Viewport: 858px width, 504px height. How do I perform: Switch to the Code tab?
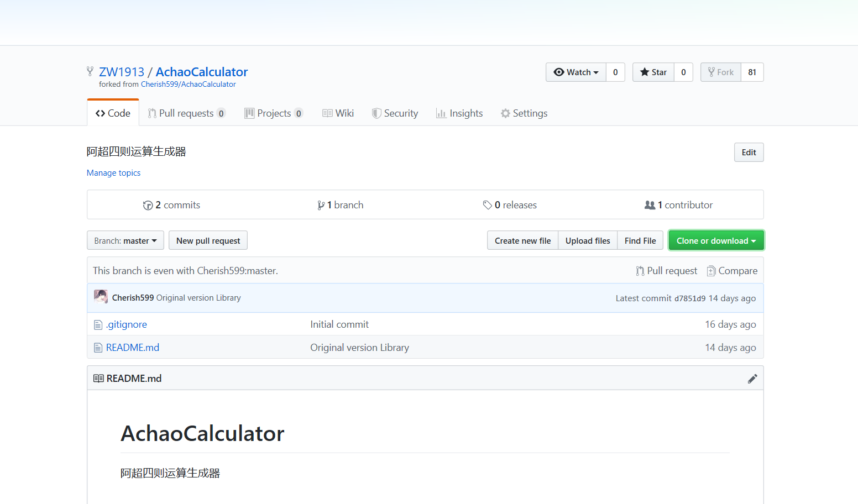pyautogui.click(x=113, y=113)
